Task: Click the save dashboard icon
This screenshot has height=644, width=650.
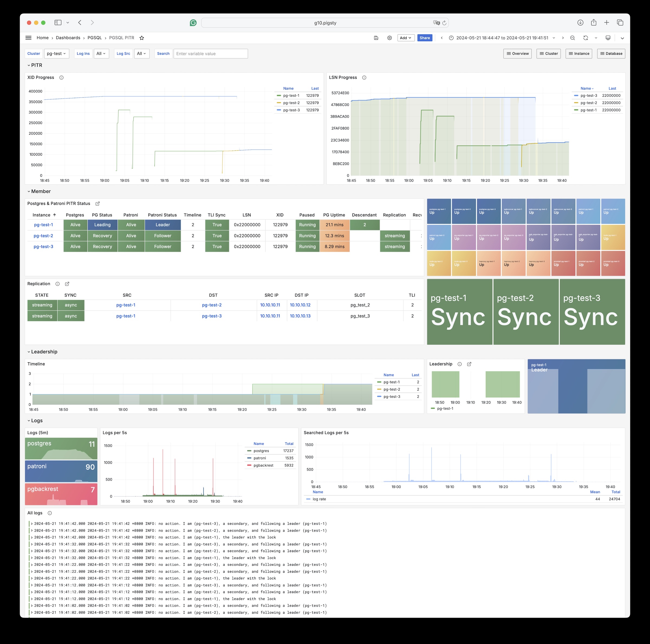Action: [x=376, y=38]
